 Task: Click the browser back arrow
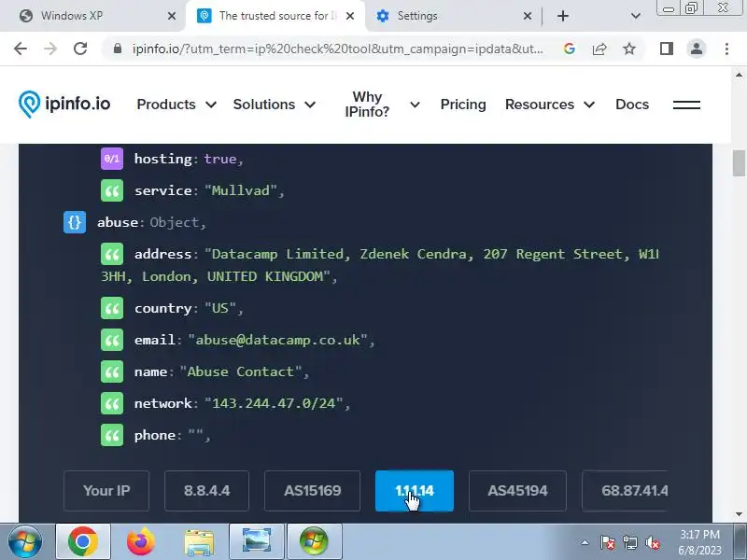coord(21,49)
